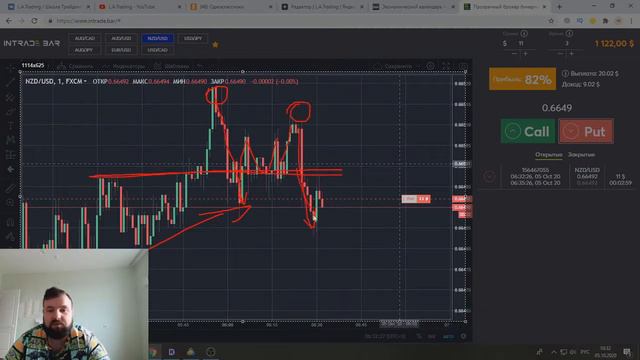Select the AUD/JPY currency pair
Screen dimensions: 640x360
tap(84, 50)
